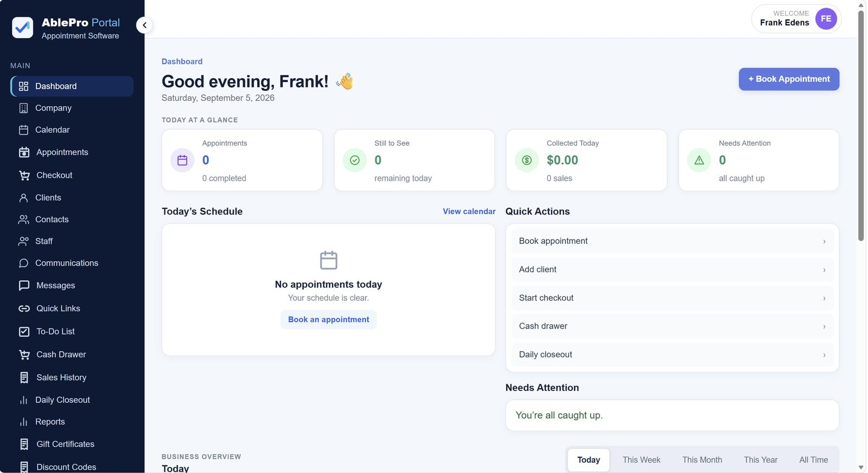
Task: Click the FE user avatar icon
Action: click(826, 19)
